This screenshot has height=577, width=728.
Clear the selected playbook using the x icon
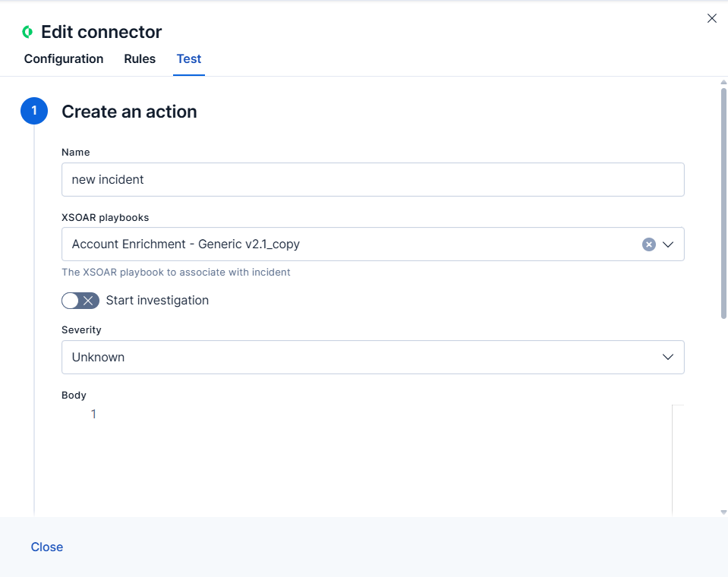pyautogui.click(x=648, y=244)
